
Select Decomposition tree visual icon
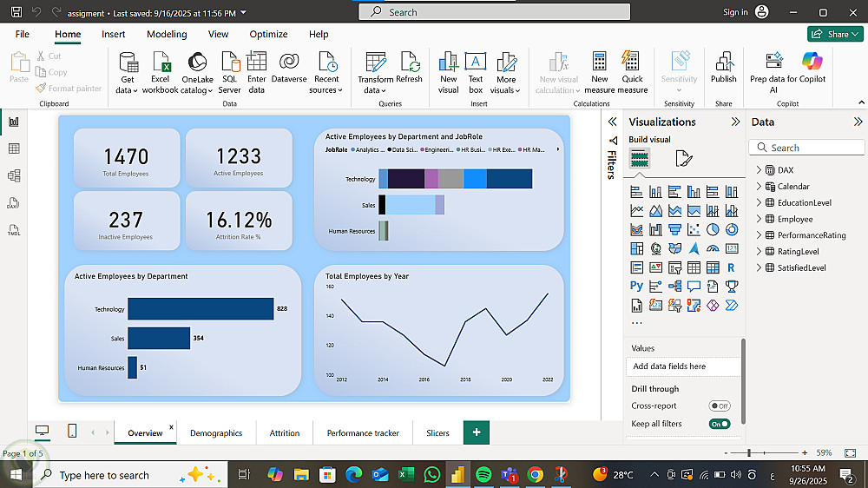(674, 286)
